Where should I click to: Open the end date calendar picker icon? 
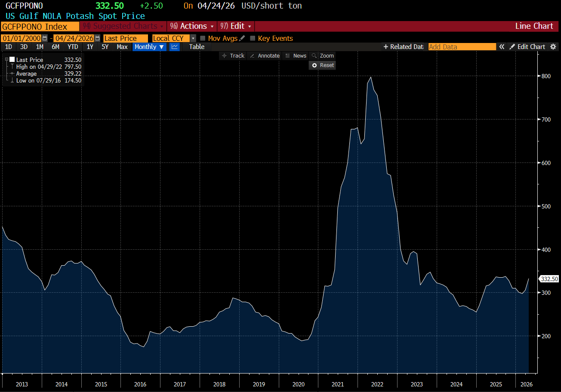tap(97, 38)
